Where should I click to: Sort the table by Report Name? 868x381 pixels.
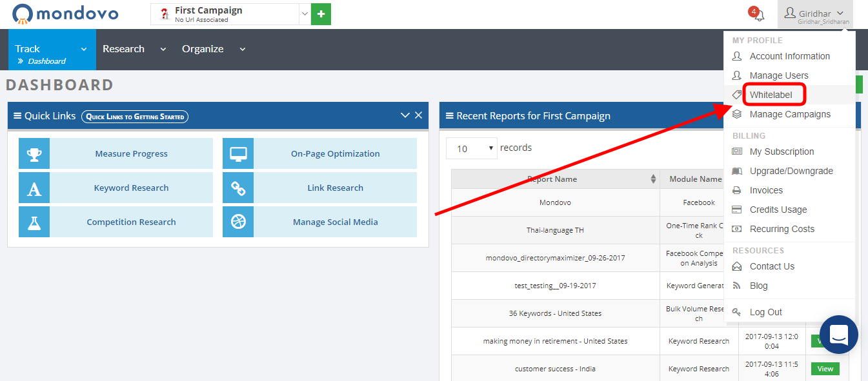point(556,179)
